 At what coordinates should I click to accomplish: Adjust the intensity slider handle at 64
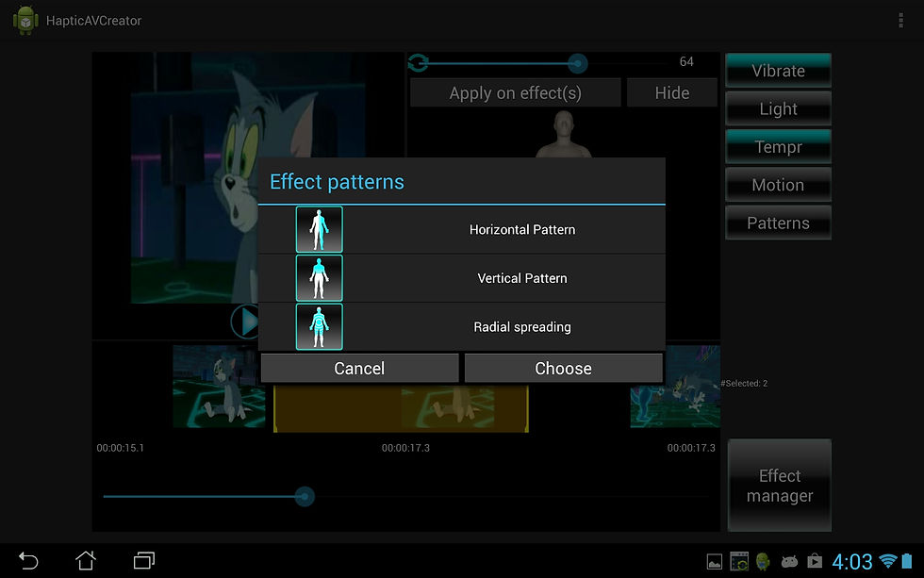tap(577, 63)
